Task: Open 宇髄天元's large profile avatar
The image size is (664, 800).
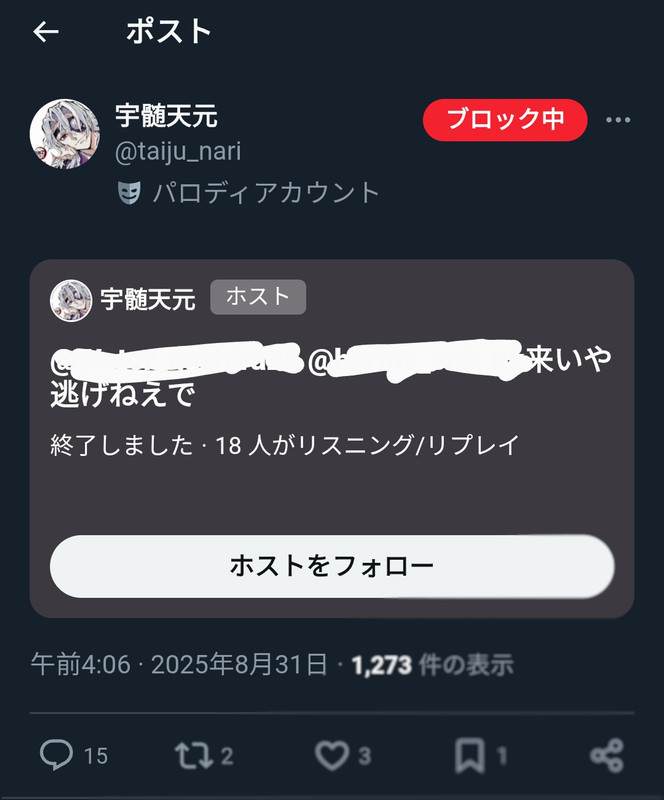Action: pos(64,134)
